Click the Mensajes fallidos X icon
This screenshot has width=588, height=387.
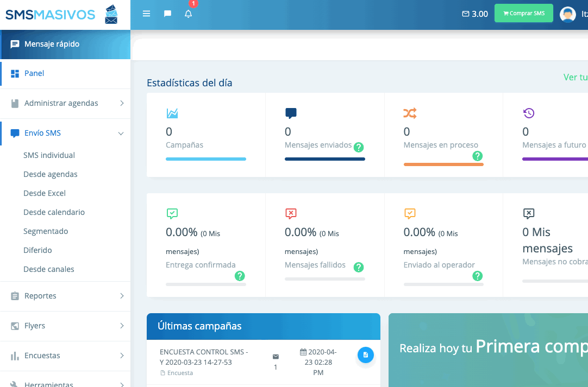(x=291, y=213)
